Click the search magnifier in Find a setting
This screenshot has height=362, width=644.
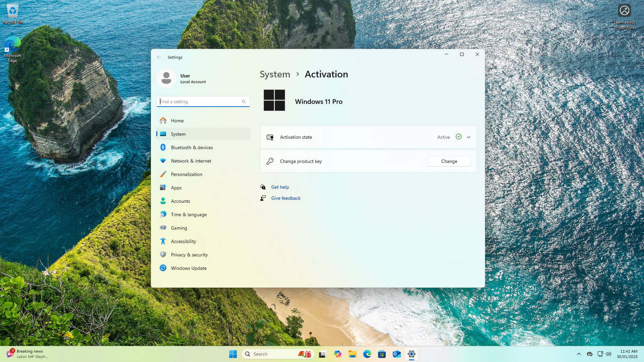coord(244,102)
